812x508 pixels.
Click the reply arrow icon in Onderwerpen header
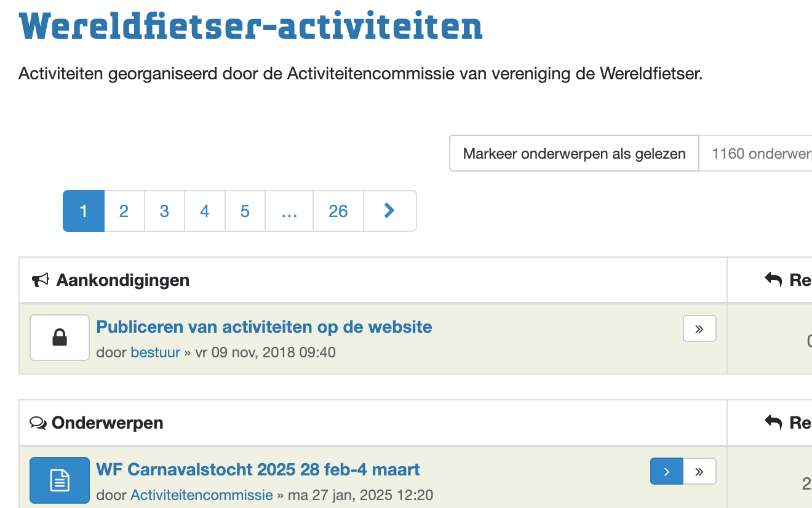[x=774, y=423]
